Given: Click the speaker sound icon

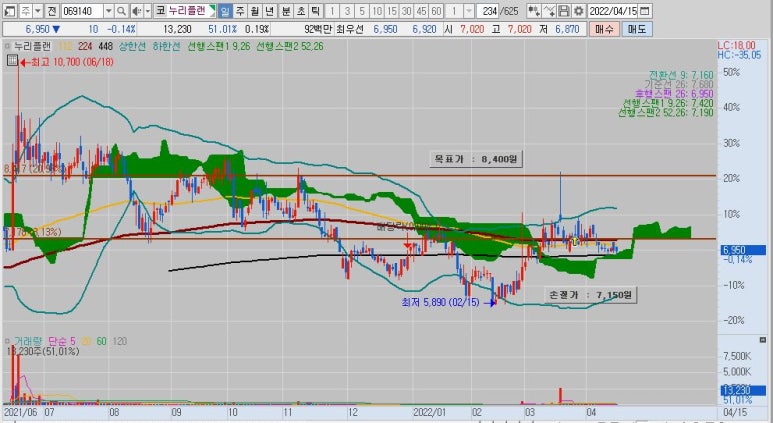Looking at the screenshot, I should 137,10.
